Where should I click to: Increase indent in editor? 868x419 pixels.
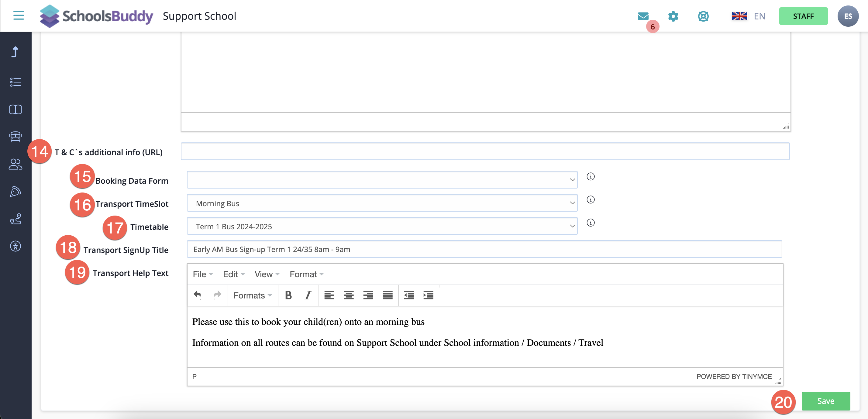point(428,295)
